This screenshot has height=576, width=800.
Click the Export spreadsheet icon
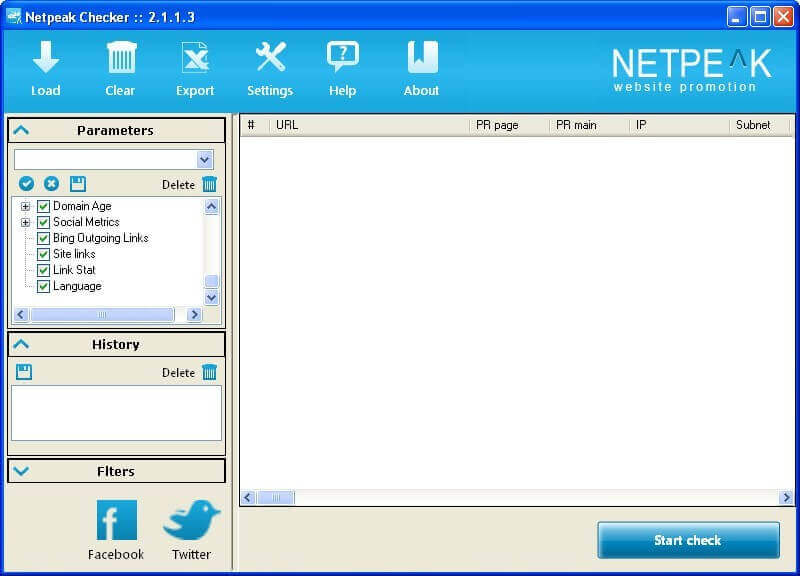click(x=195, y=57)
